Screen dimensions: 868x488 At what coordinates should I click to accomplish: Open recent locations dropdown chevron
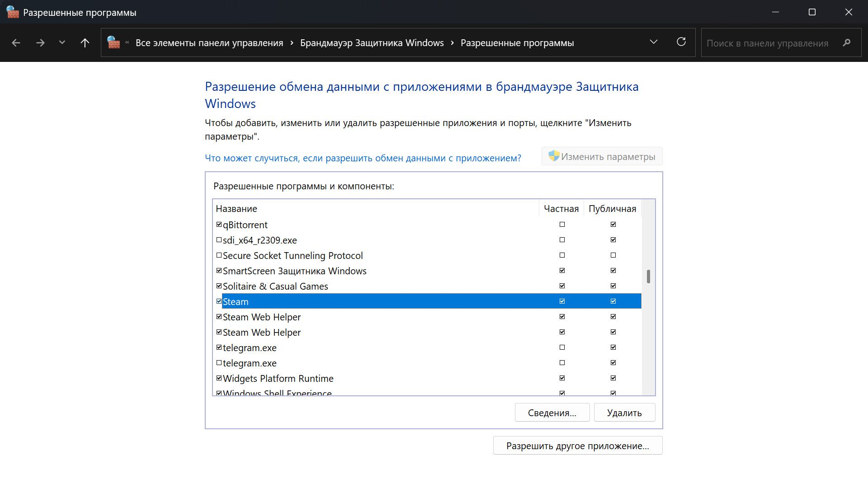(62, 42)
